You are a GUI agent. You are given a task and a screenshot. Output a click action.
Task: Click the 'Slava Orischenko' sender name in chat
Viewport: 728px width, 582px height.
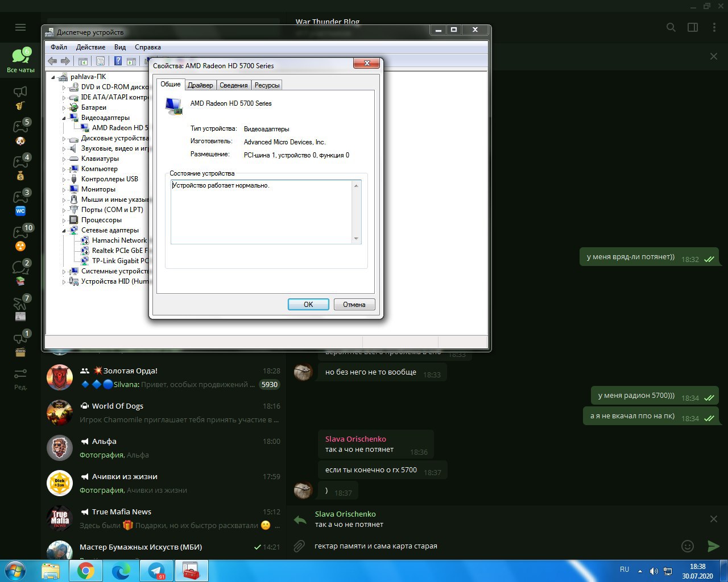(x=355, y=439)
